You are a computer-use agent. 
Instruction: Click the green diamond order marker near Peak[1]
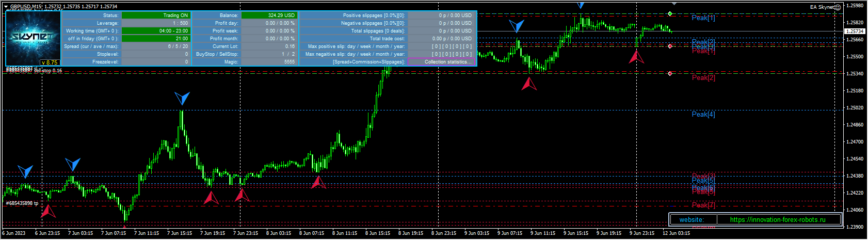pos(670,14)
